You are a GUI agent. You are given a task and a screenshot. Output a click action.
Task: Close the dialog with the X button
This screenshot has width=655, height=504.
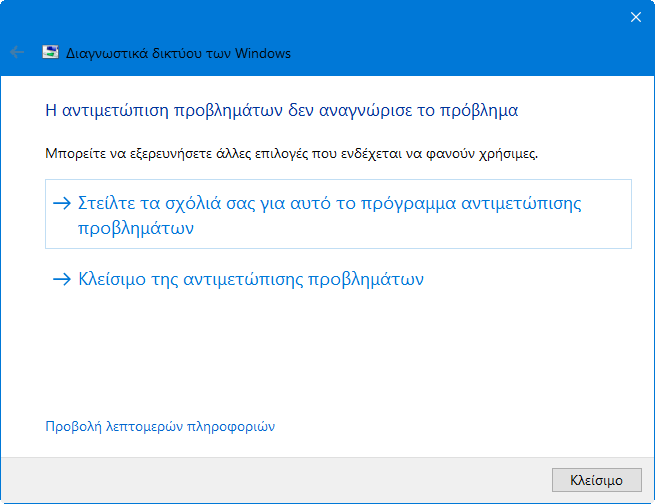click(635, 16)
